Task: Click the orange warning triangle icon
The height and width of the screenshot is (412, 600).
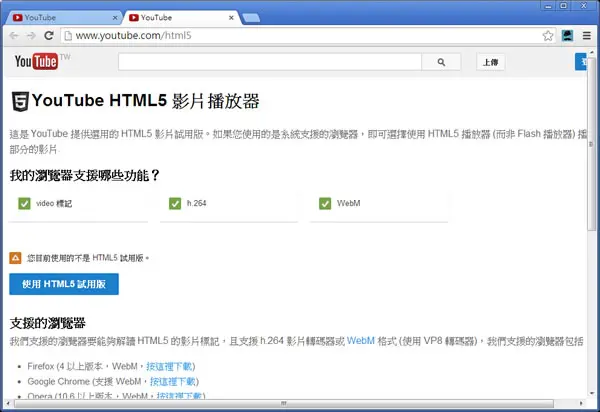Action: [x=15, y=258]
